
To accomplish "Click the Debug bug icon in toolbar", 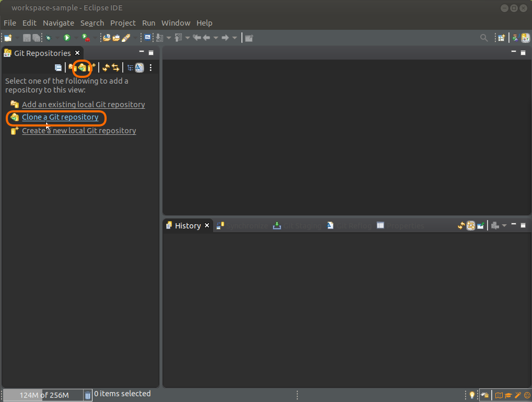I will tap(49, 38).
